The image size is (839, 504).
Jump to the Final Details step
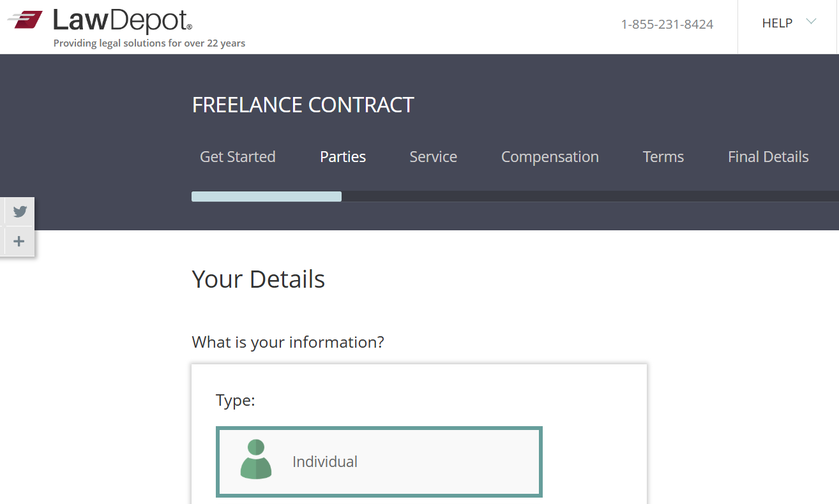click(x=768, y=156)
